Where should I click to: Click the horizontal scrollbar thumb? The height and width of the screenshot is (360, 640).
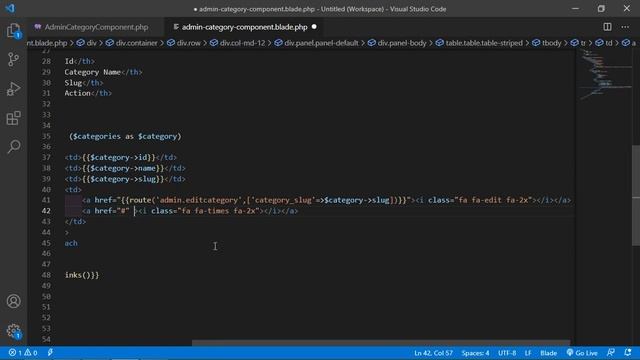[381, 343]
